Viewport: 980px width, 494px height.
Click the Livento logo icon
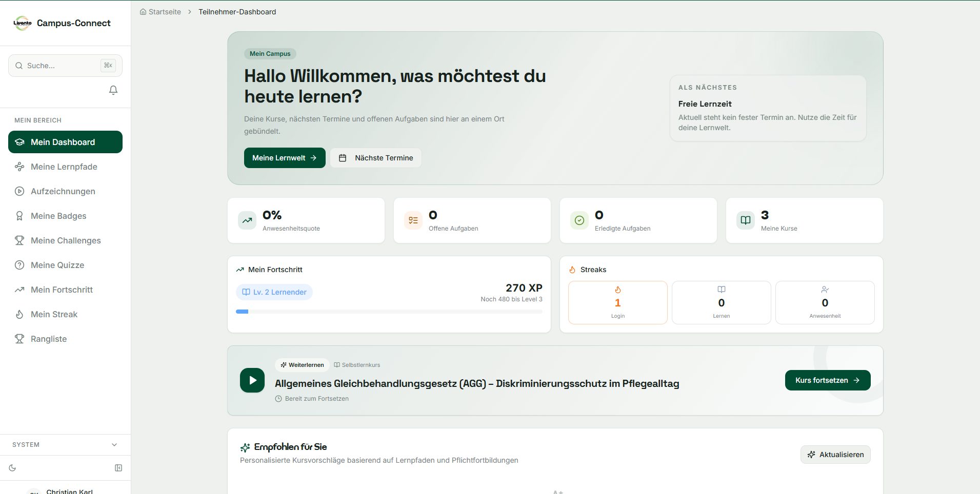point(22,23)
